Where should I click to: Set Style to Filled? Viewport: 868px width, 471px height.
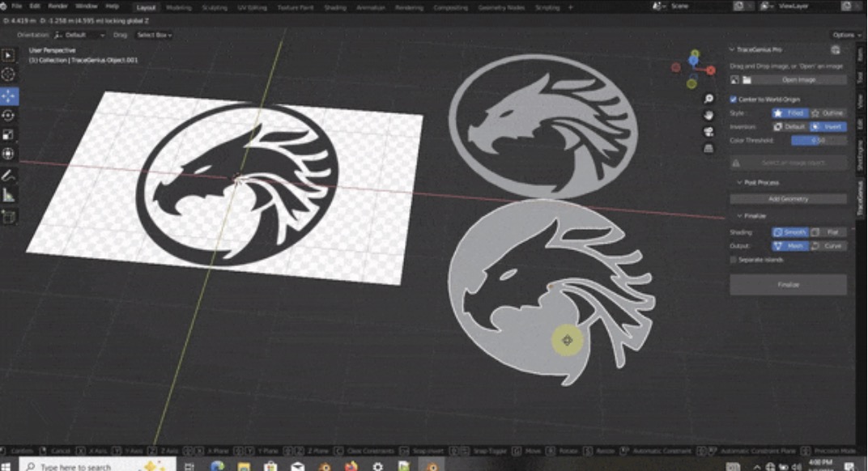(x=790, y=113)
